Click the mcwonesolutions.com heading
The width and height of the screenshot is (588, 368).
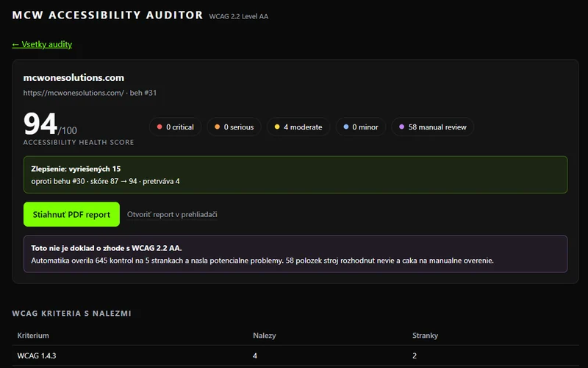click(73, 78)
